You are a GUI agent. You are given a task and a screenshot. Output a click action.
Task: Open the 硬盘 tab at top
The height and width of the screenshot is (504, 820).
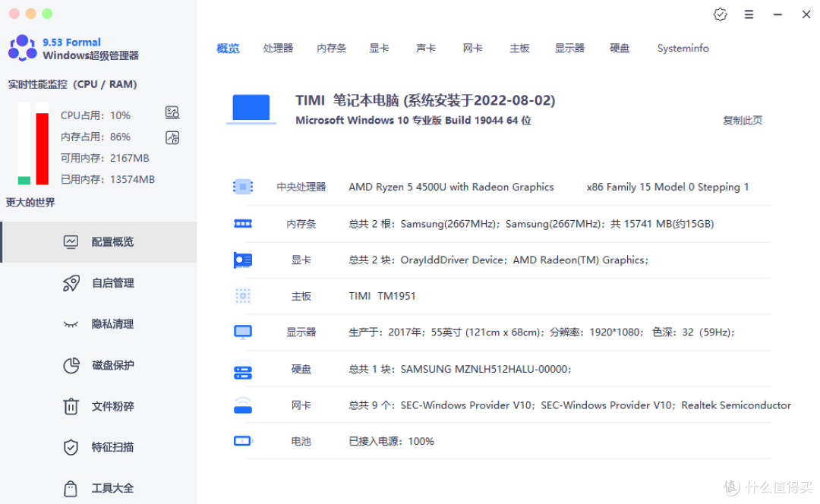pos(620,48)
